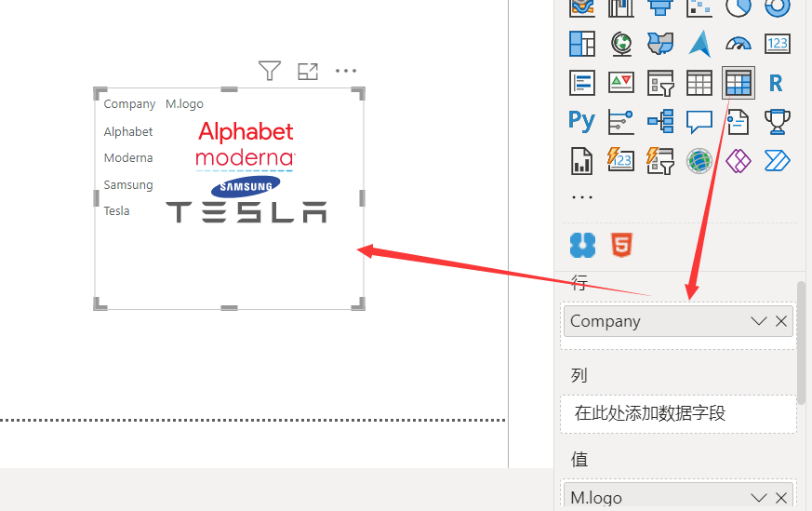
Task: Select the Q&A speech bubble visual
Action: coord(699,122)
